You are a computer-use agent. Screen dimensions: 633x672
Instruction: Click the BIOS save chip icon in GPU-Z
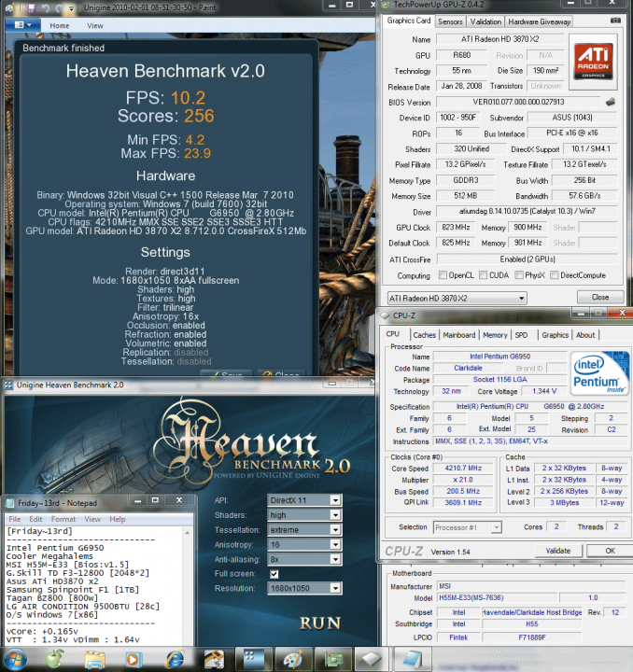pyautogui.click(x=611, y=102)
